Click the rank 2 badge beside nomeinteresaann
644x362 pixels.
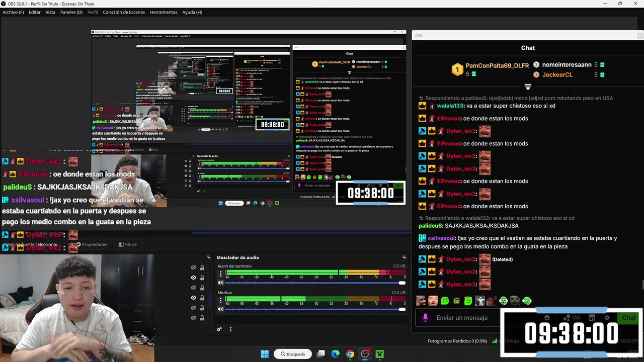[x=536, y=65]
